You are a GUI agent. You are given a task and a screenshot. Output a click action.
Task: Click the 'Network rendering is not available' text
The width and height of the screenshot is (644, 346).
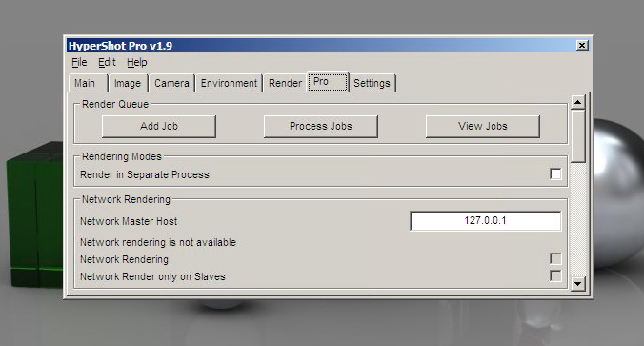point(158,242)
